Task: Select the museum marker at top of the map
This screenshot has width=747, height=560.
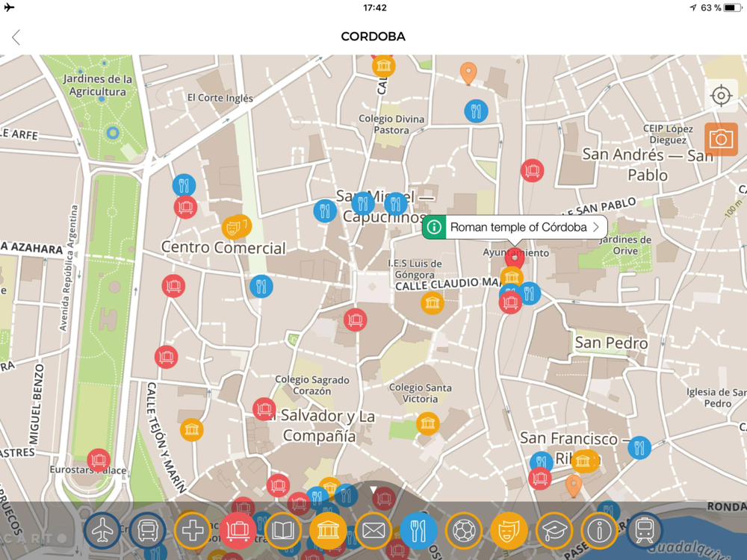Action: click(x=383, y=65)
